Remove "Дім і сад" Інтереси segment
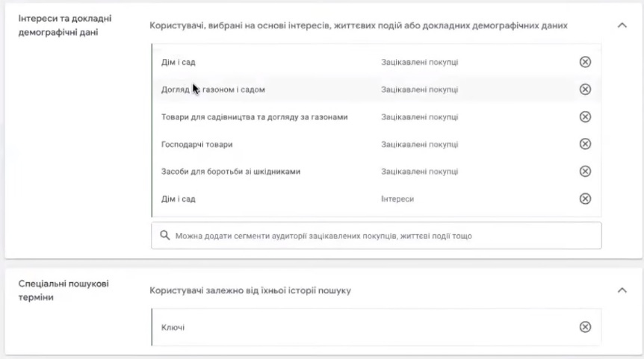The height and width of the screenshot is (359, 644). click(x=586, y=199)
